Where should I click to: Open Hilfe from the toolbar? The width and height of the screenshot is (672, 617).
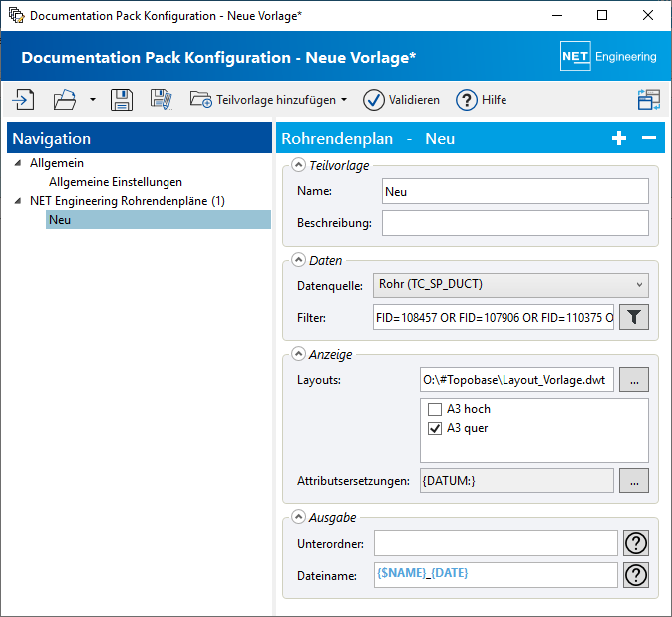(481, 100)
